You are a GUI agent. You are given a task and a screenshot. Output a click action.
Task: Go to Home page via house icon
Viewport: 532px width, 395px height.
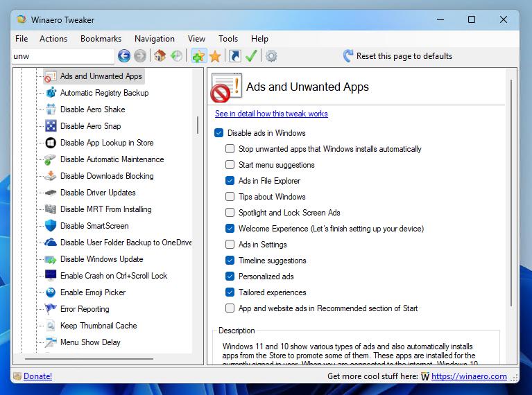[x=160, y=56]
